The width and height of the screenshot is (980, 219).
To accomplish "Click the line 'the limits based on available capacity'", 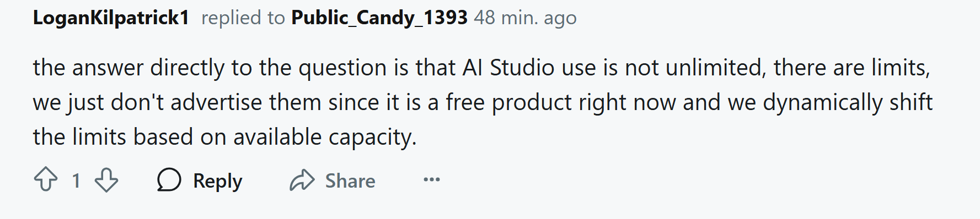I will [224, 138].
